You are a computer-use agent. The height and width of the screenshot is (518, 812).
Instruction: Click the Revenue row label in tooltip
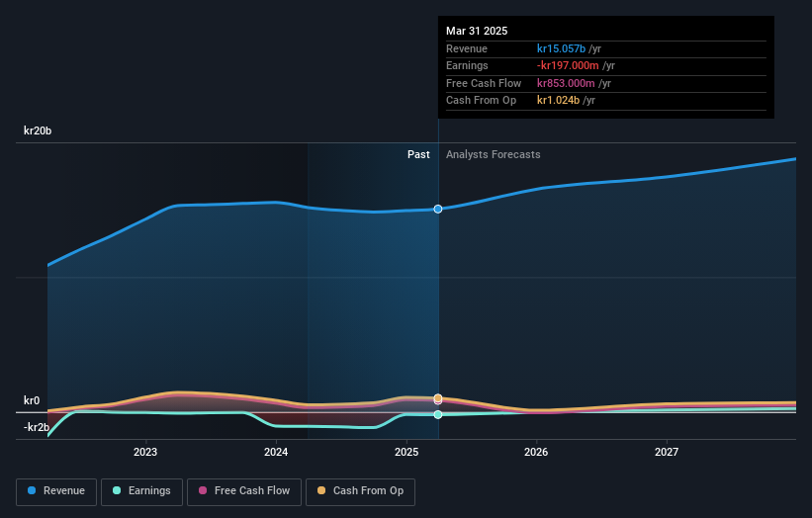(467, 48)
